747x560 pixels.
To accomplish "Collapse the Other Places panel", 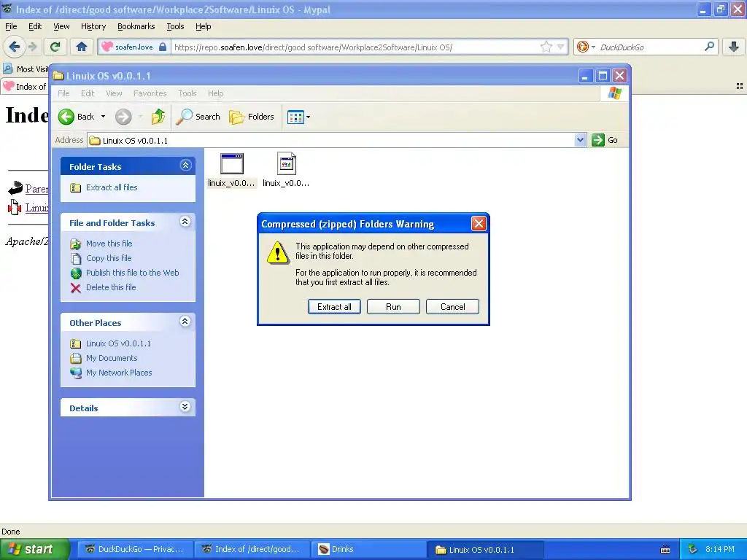I will tap(185, 322).
